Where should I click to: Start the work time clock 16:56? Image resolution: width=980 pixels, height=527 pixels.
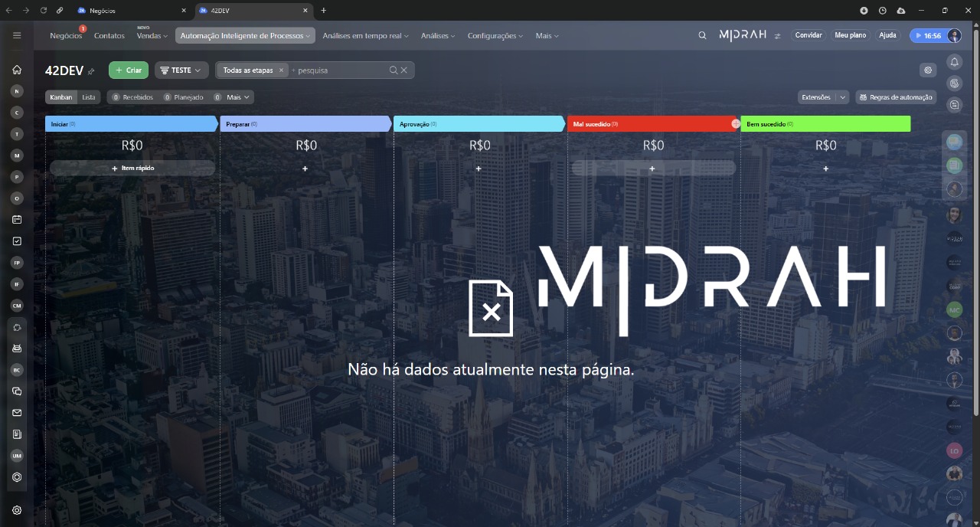click(x=927, y=35)
